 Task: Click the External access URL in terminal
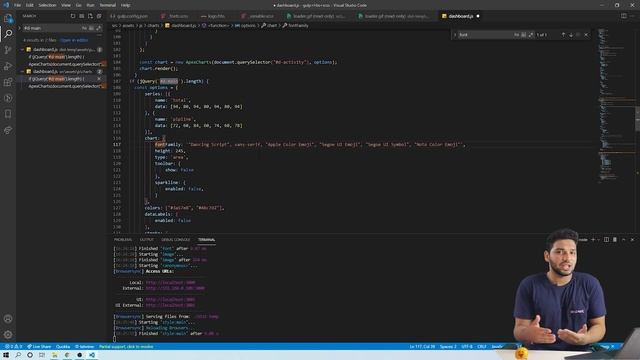coord(175,288)
